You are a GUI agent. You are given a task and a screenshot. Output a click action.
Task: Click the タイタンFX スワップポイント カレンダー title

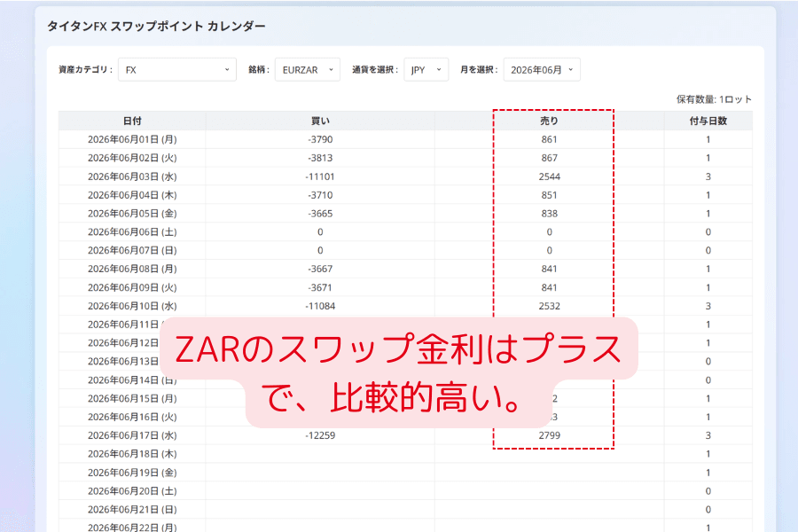[x=156, y=26]
